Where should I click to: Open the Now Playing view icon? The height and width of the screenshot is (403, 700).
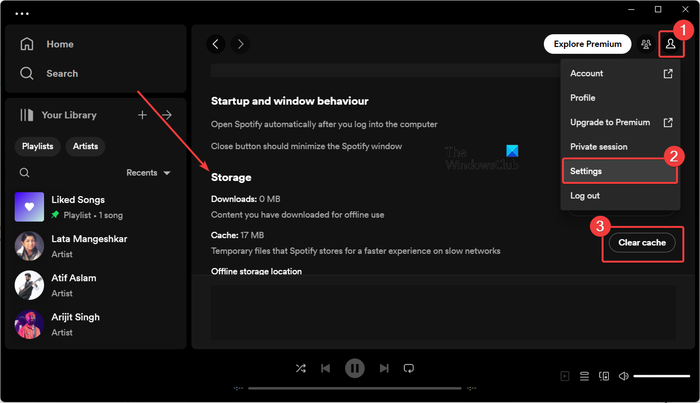565,376
